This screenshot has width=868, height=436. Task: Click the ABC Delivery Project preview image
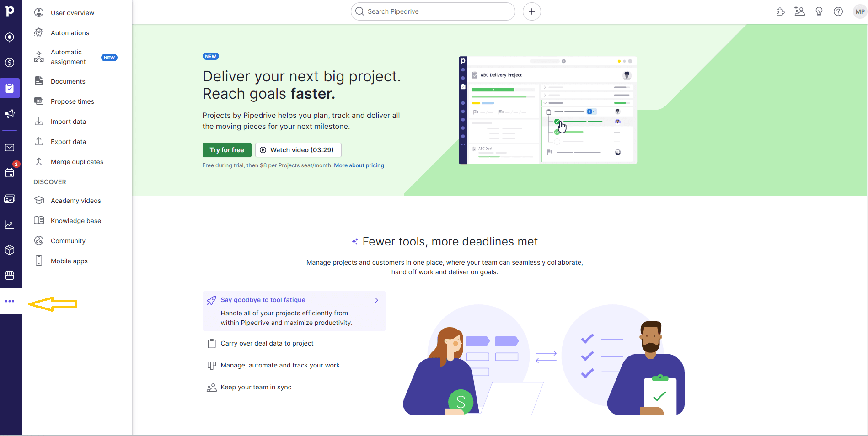548,110
